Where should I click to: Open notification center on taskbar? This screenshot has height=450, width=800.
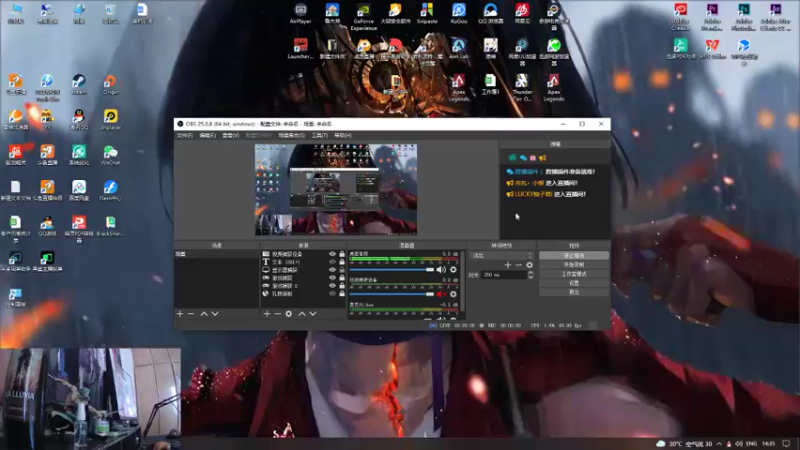(787, 444)
